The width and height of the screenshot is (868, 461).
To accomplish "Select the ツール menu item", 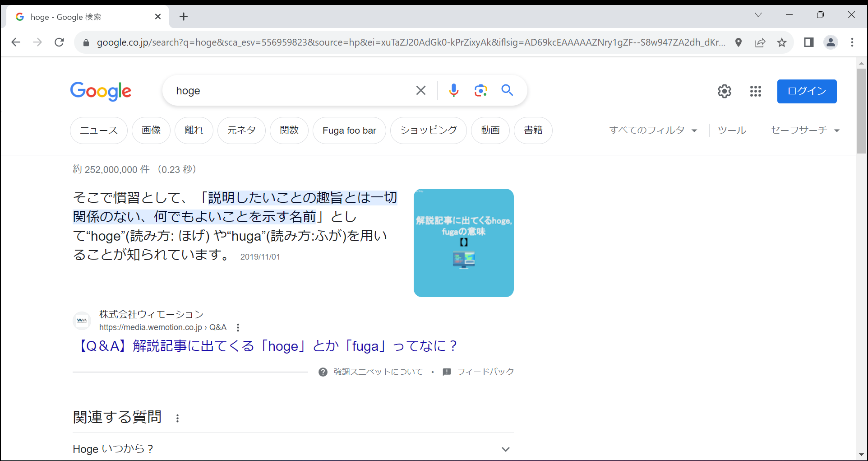I will pyautogui.click(x=731, y=130).
